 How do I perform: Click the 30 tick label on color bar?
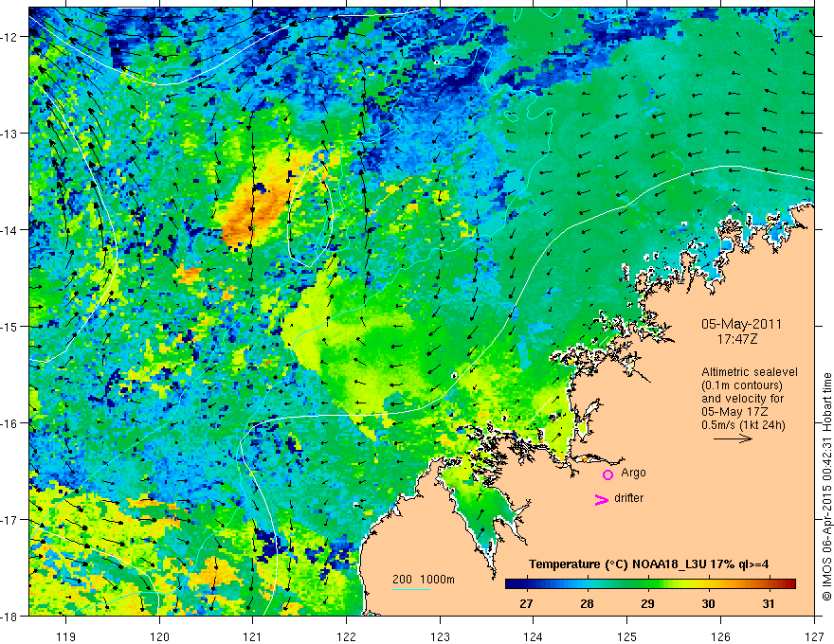(708, 603)
